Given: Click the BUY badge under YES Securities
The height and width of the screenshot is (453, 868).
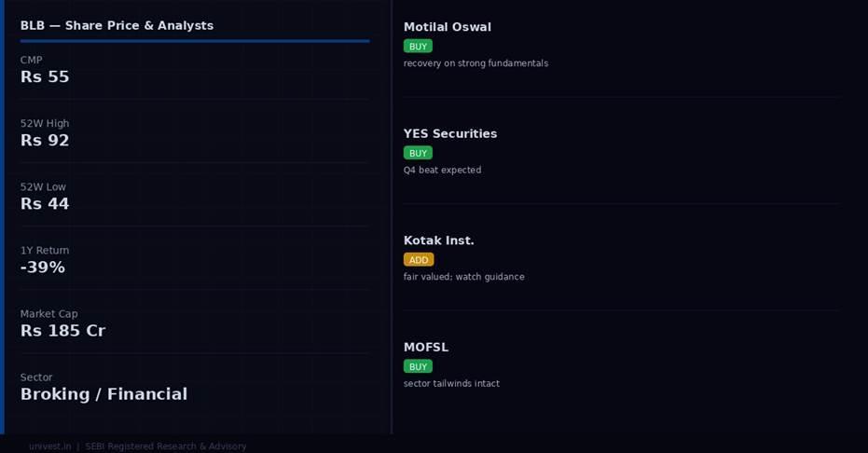Looking at the screenshot, I should [418, 153].
